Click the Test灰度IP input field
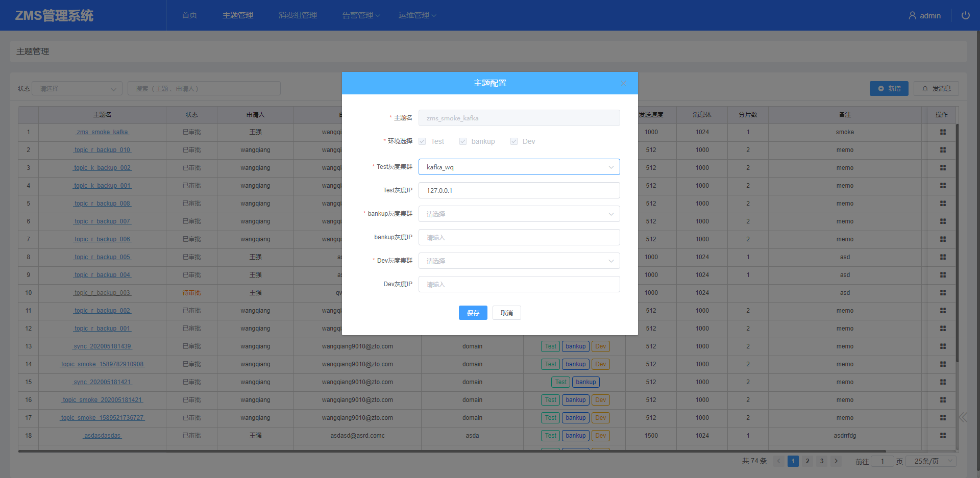The width and height of the screenshot is (980, 478). coord(519,190)
